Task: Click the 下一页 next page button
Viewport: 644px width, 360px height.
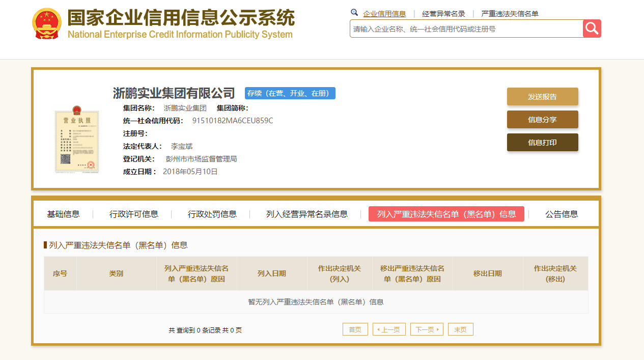Action: click(x=427, y=329)
